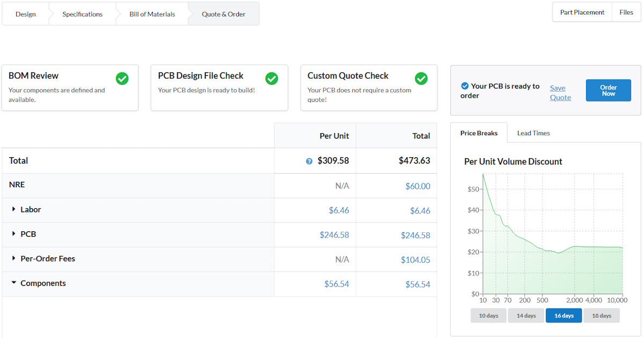The image size is (644, 338).
Task: Select the 10 days lead time option
Action: click(488, 315)
